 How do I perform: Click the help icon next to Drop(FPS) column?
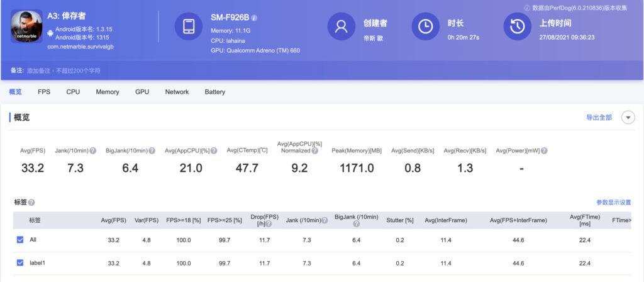pyautogui.click(x=269, y=224)
